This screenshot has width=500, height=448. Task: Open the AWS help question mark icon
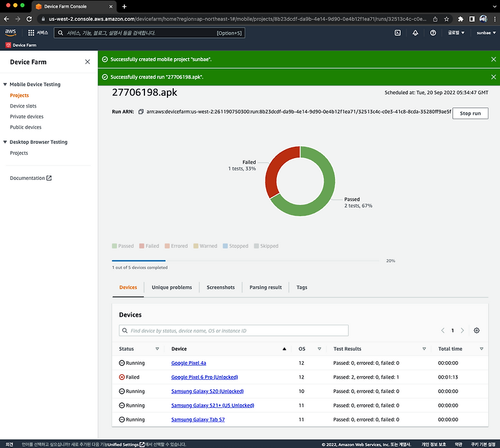(x=431, y=32)
